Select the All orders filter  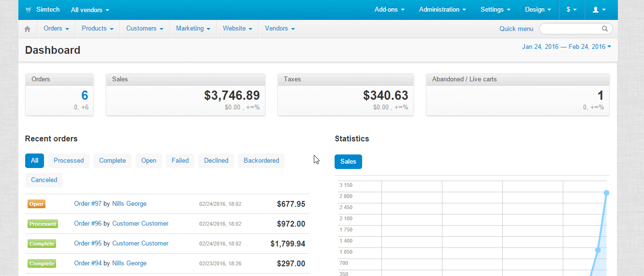[x=34, y=161]
